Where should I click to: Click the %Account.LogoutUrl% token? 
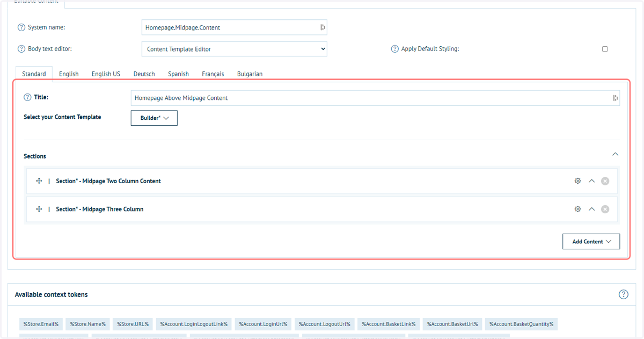tap(324, 324)
